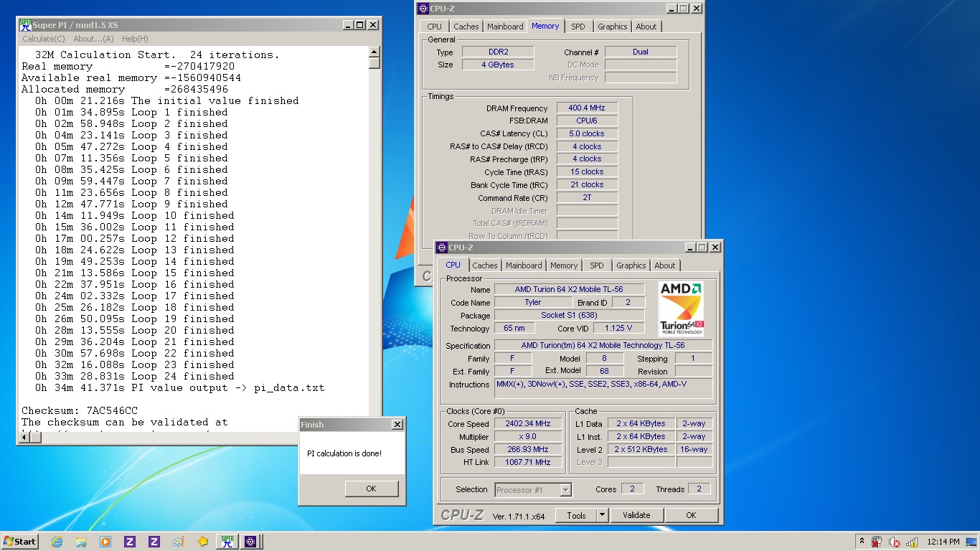The image size is (980, 551).
Task: Open the Start menu
Action: click(x=20, y=542)
